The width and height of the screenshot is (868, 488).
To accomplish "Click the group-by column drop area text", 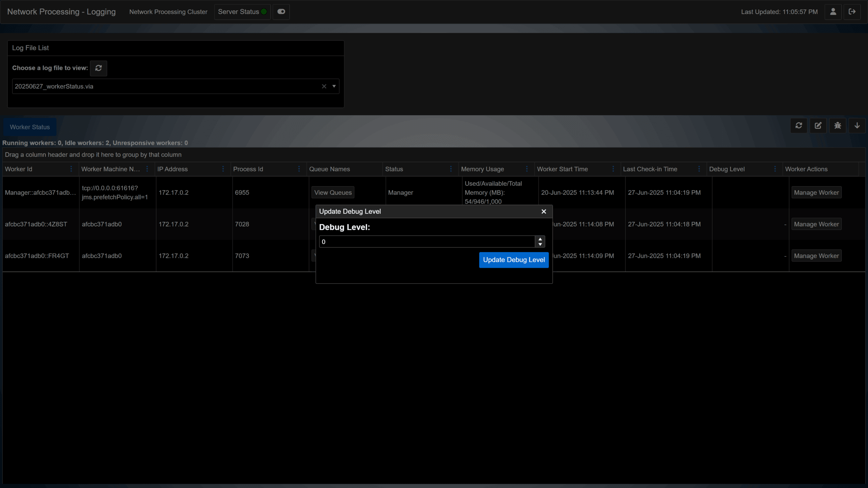I will (93, 155).
